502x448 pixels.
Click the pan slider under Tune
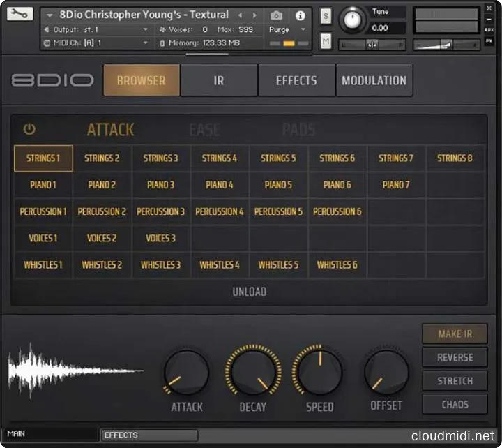(x=372, y=45)
